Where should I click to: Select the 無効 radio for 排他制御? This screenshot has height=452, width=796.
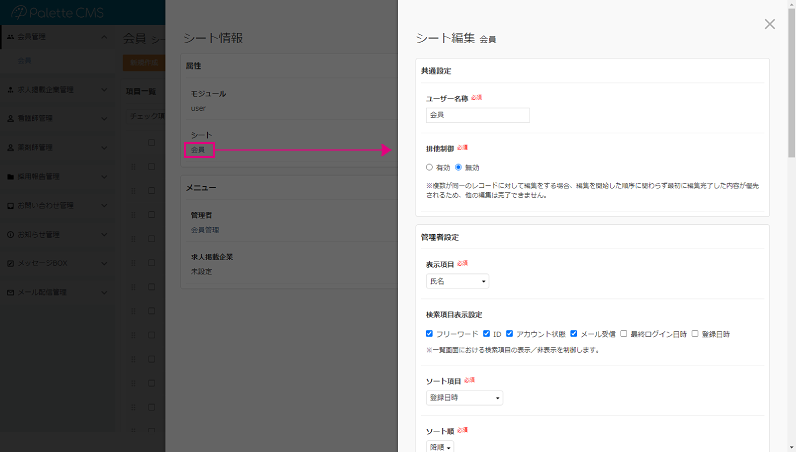(458, 167)
